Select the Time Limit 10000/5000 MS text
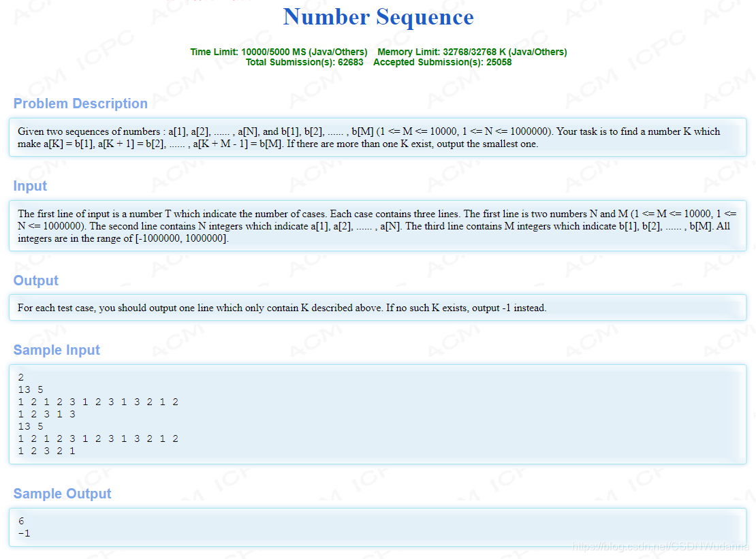The height and width of the screenshot is (559, 756). pos(279,52)
